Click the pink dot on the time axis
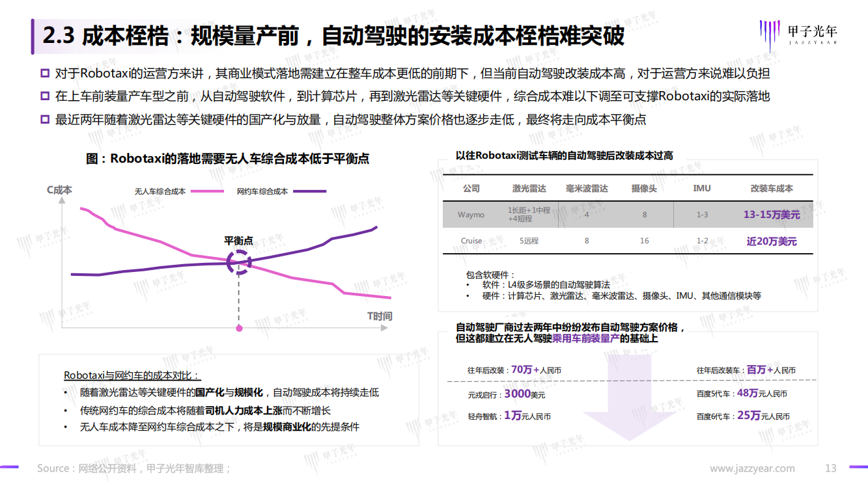The image size is (868, 488). pos(239,329)
